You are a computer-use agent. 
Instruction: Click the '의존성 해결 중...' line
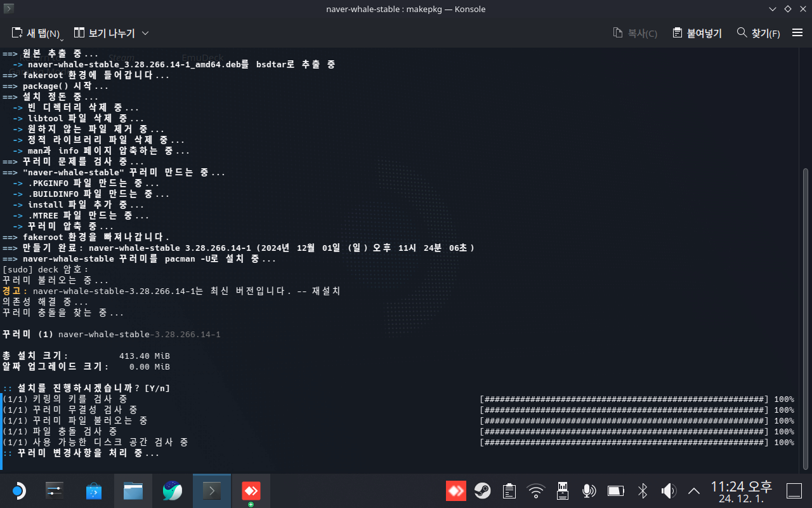click(46, 302)
